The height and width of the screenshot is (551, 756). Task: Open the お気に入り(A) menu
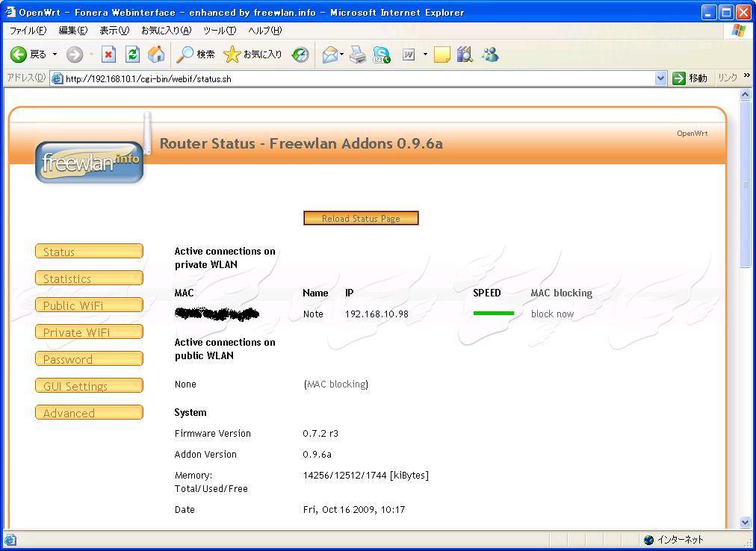pyautogui.click(x=167, y=31)
